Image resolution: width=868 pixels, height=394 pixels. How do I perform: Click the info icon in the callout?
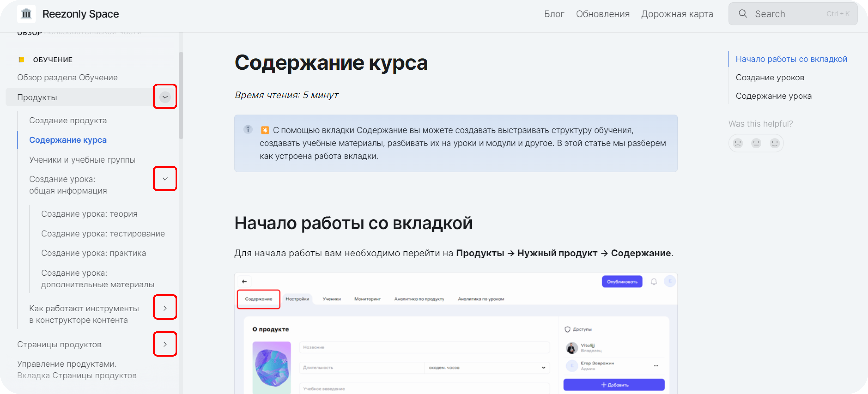(x=248, y=129)
